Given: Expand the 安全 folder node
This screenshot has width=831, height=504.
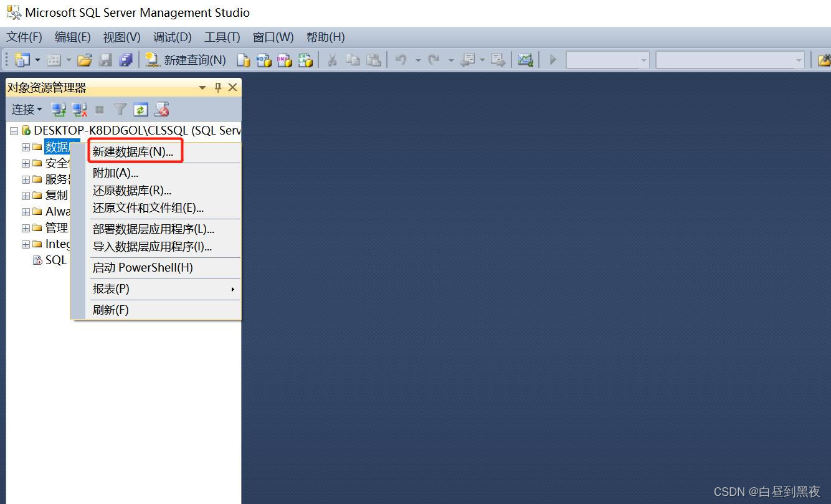Looking at the screenshot, I should (26, 163).
